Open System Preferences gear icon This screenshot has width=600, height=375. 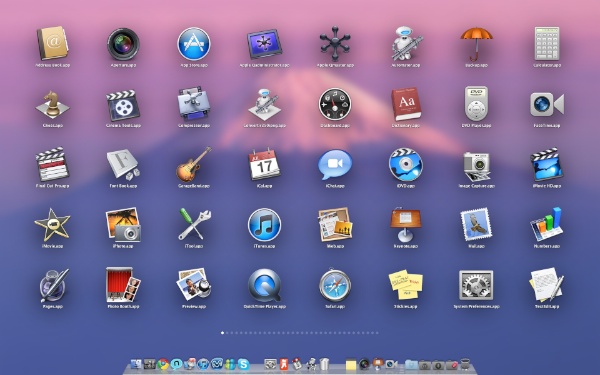pos(476,285)
